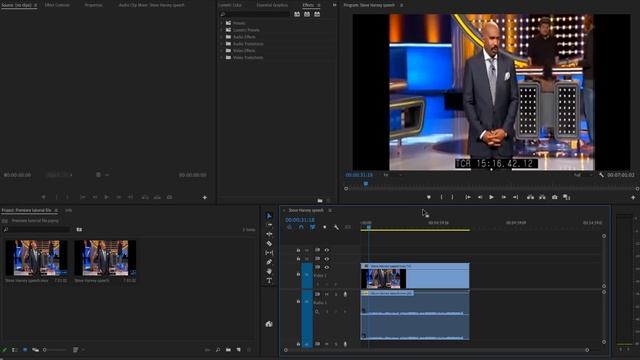Select the Slip tool
Viewport: 640px width, 360px height.
click(269, 253)
